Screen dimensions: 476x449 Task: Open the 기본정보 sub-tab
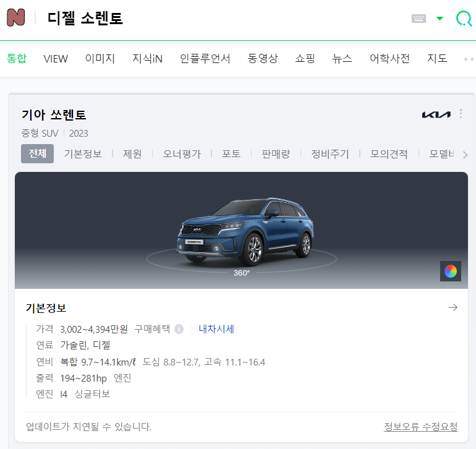click(x=83, y=154)
